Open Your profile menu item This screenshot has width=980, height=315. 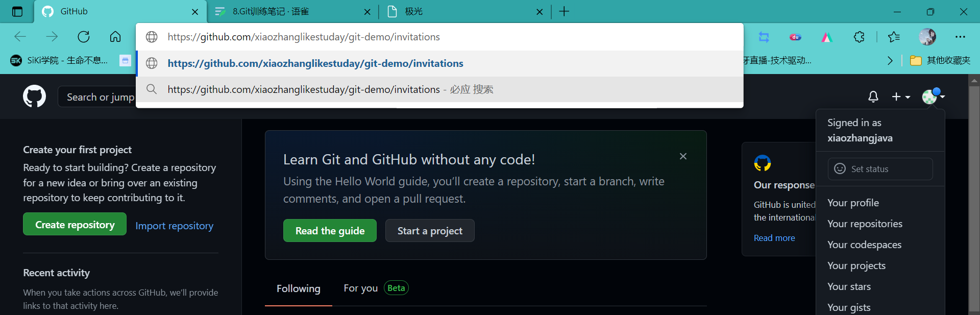coord(880,203)
